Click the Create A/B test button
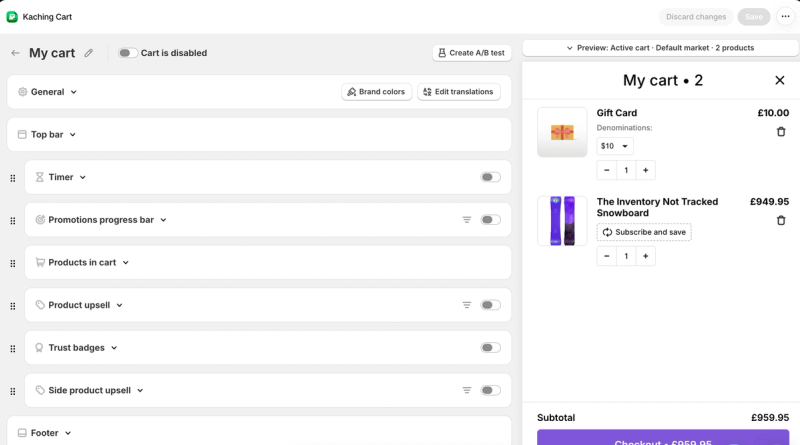 472,53
